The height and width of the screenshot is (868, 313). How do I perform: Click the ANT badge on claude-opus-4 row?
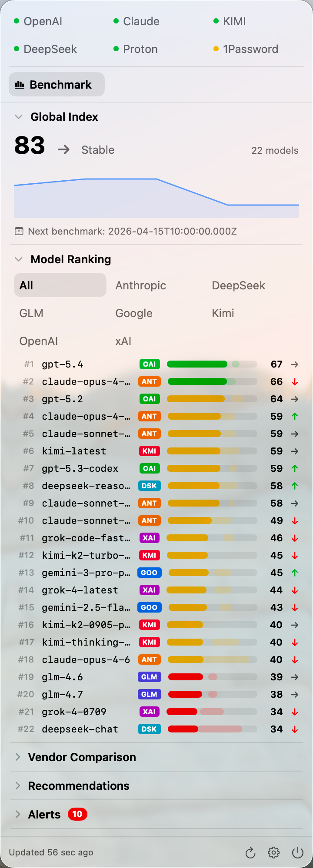tap(149, 381)
